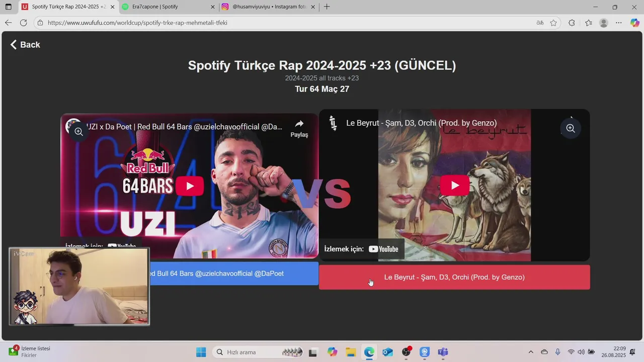Play the Le Beyrut video
The height and width of the screenshot is (362, 644).
click(x=455, y=186)
